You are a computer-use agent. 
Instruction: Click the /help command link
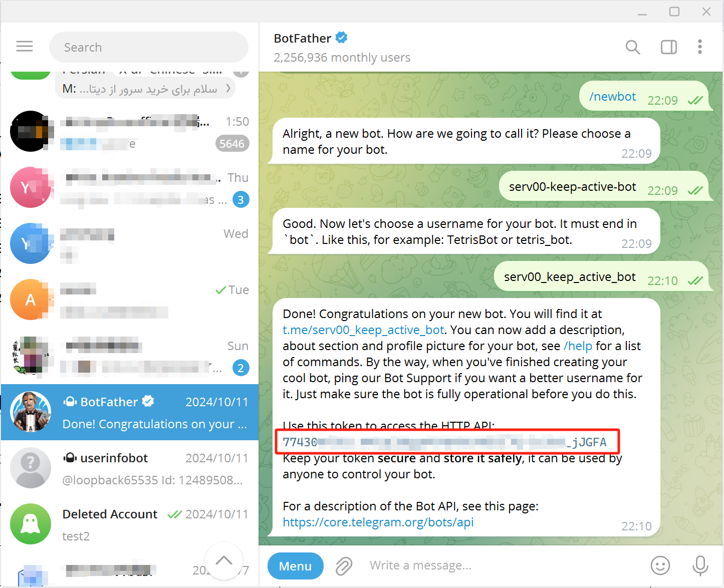pyautogui.click(x=578, y=346)
